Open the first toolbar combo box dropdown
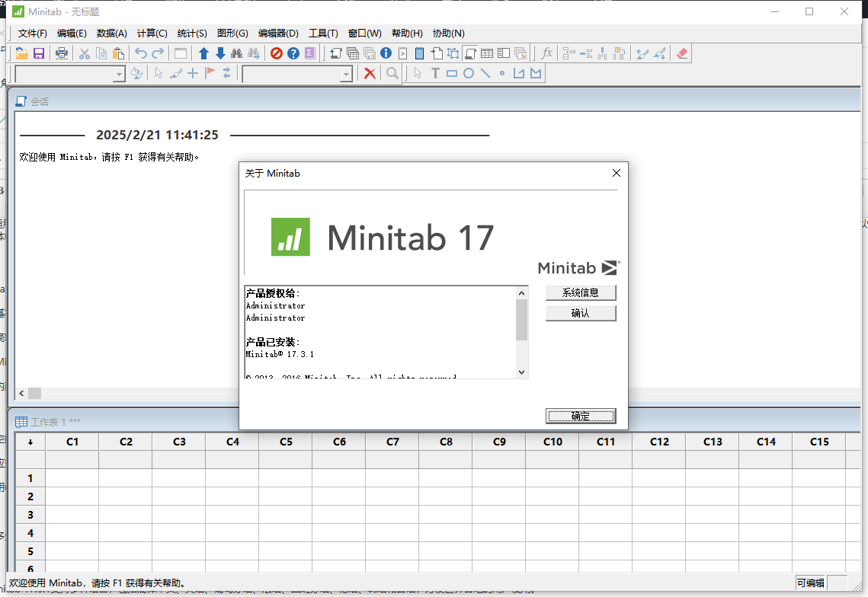Viewport: 868px width, 597px height. (118, 74)
